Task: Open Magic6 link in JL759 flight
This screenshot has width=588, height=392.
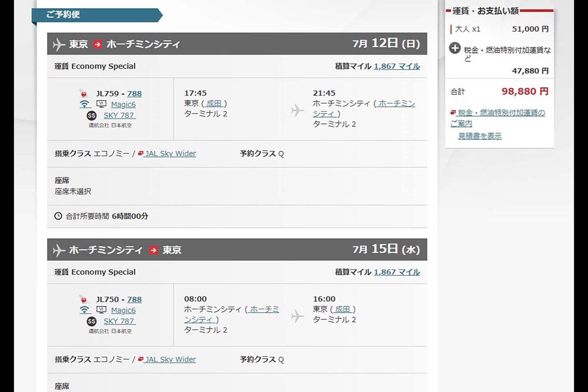Action: [123, 104]
